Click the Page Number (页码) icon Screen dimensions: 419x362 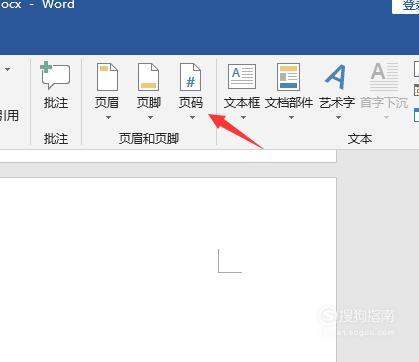point(190,77)
